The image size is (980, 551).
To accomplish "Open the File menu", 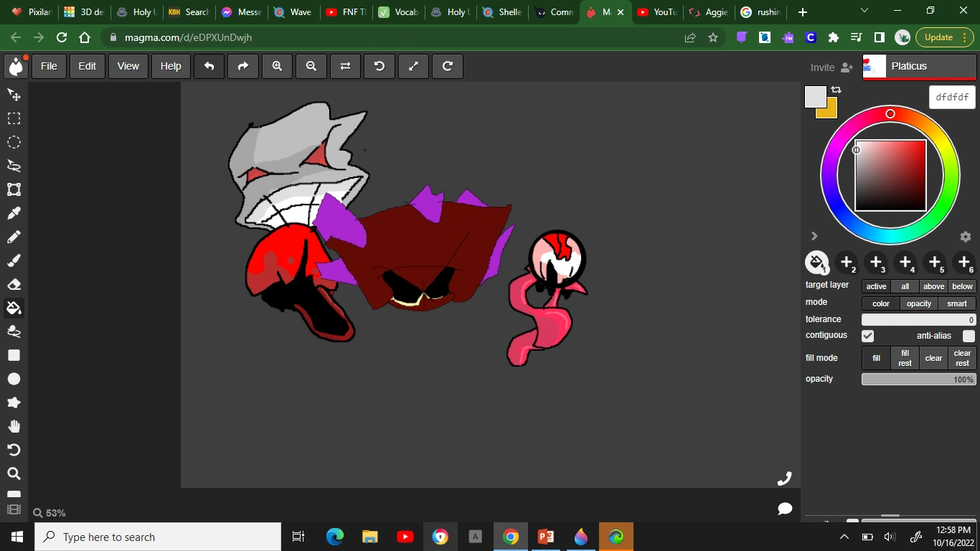I will (49, 66).
